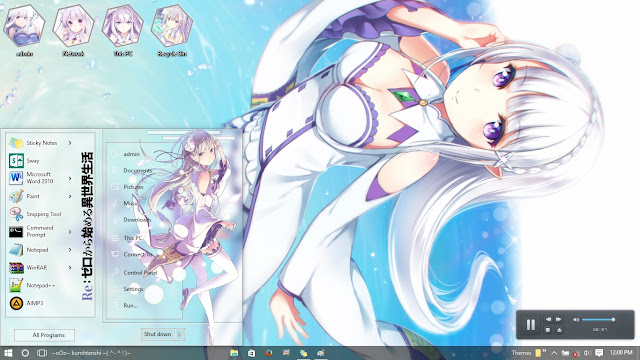Stop playback in player widget
This screenshot has width=640, height=360.
[x=548, y=330]
